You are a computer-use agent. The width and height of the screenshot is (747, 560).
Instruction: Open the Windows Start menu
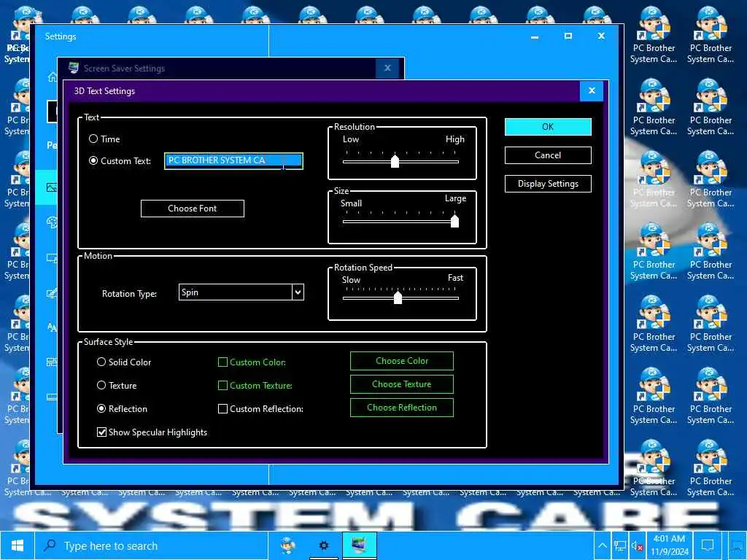(18, 545)
